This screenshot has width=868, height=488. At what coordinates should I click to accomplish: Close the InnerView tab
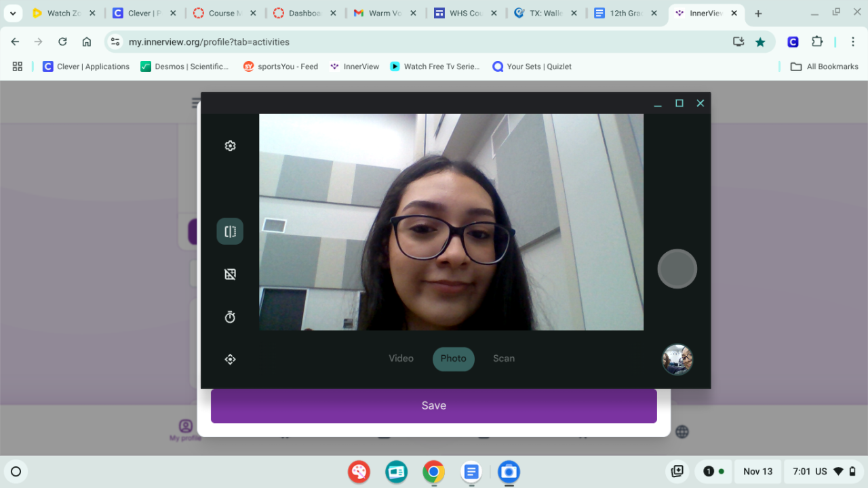(734, 14)
